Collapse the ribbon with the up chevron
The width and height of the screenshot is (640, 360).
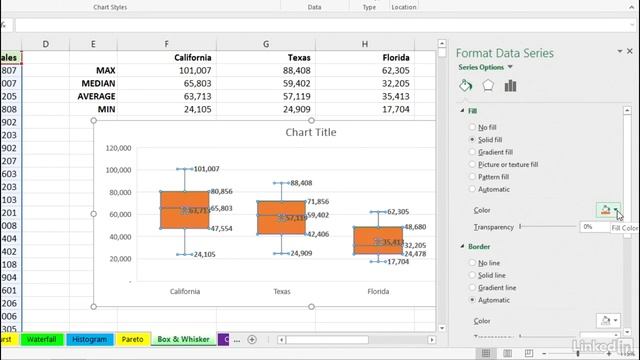631,7
